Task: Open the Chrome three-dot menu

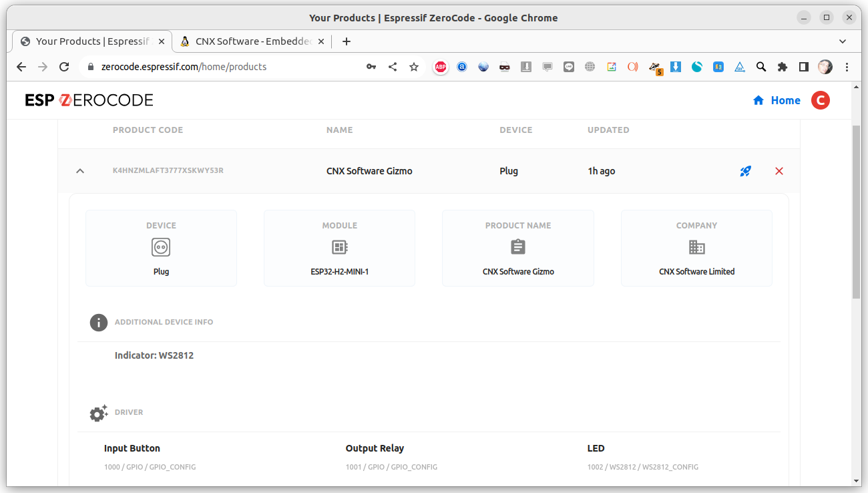Action: (x=847, y=67)
